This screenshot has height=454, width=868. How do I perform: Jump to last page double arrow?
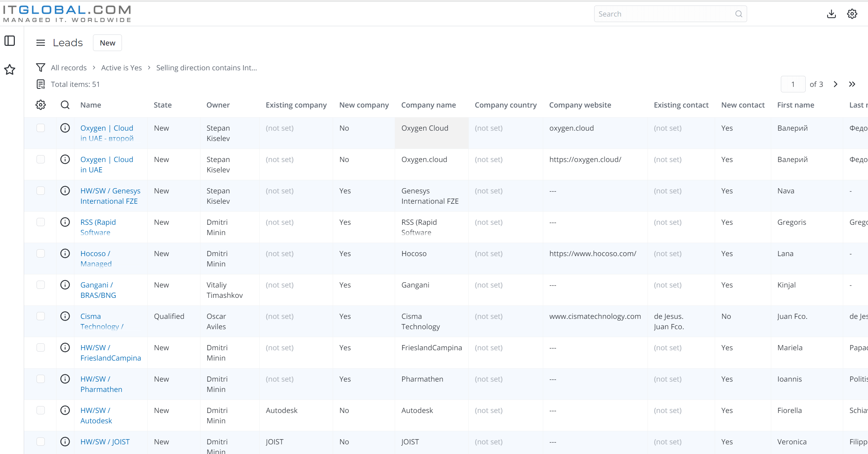tap(852, 84)
